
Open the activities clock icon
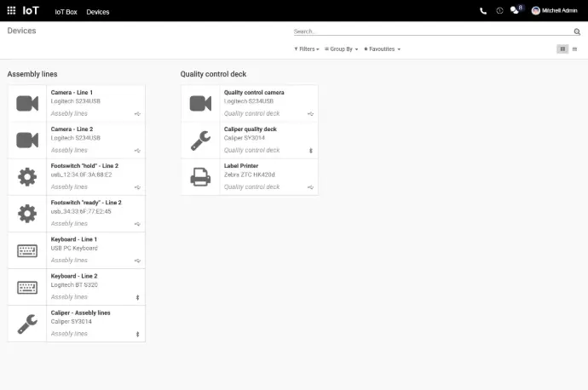pyautogui.click(x=499, y=11)
